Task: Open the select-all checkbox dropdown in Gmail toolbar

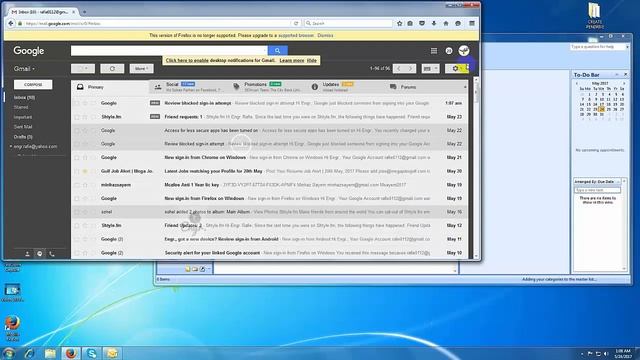Action: 83,69
